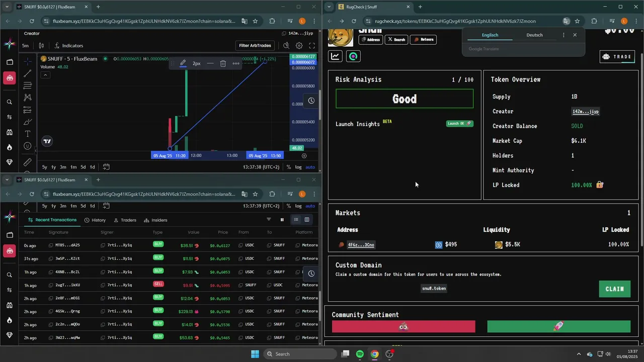Click the TRADE button on RugCheck
Viewport: 644px width, 362px height.
point(617,56)
